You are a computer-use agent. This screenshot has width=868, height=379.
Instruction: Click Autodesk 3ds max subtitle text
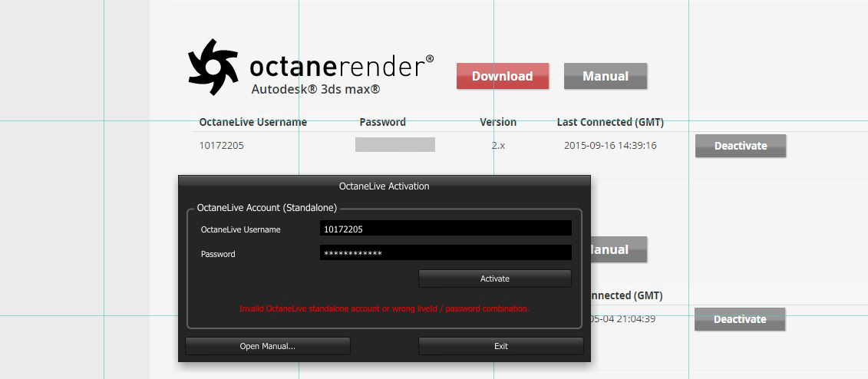315,89
